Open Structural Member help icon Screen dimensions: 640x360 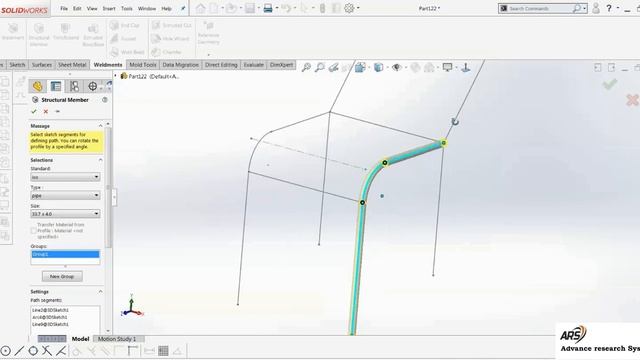[x=105, y=100]
